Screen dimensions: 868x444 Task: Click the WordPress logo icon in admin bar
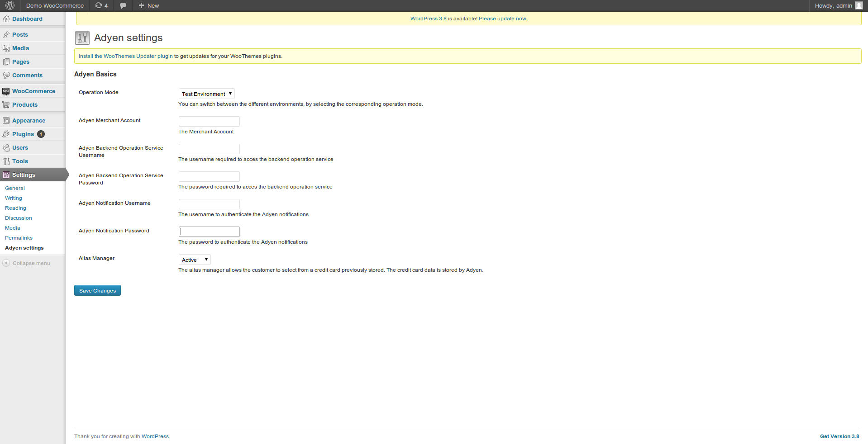click(x=10, y=5)
